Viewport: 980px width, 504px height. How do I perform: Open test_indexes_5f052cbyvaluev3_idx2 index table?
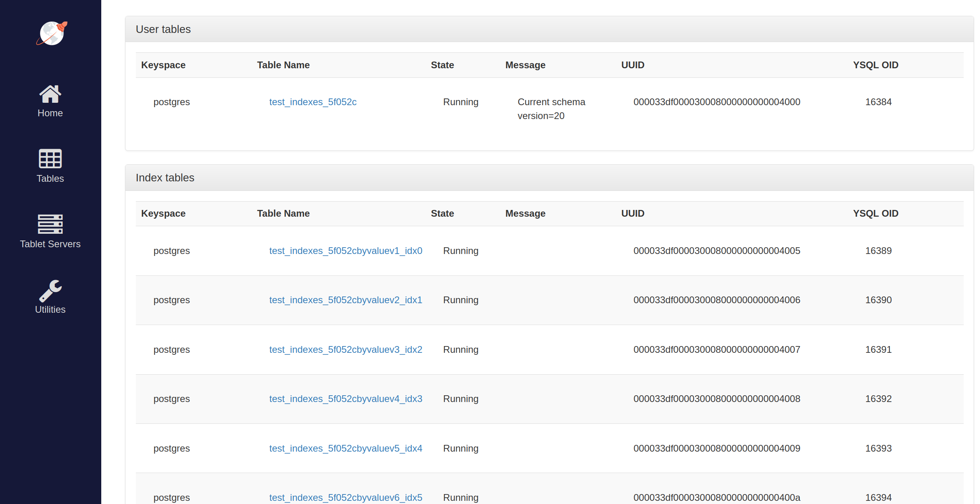[345, 350]
